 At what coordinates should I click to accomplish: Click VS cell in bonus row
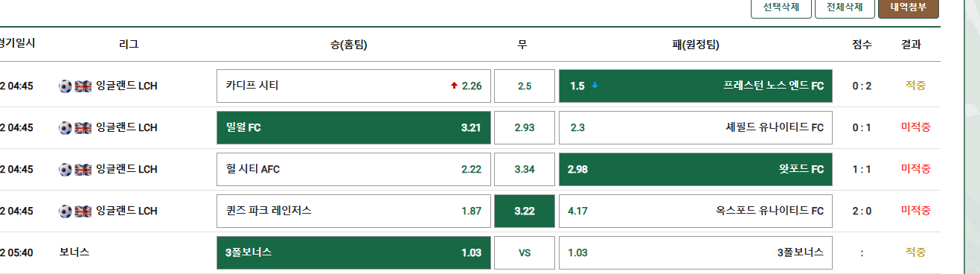point(525,252)
